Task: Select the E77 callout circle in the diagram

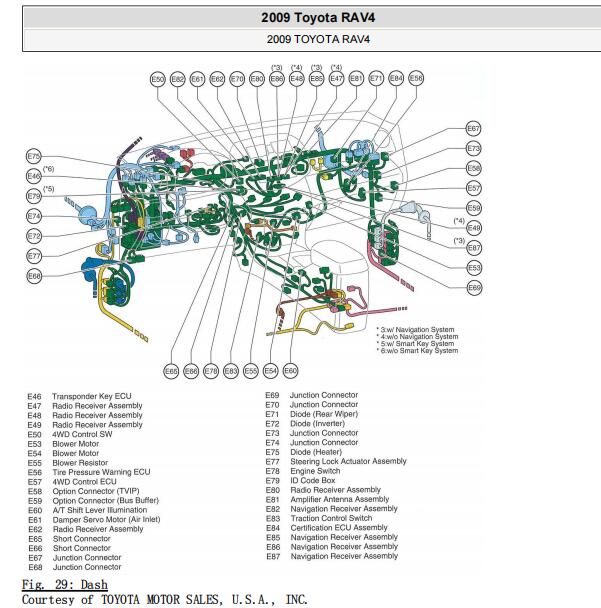Action: pos(34,256)
